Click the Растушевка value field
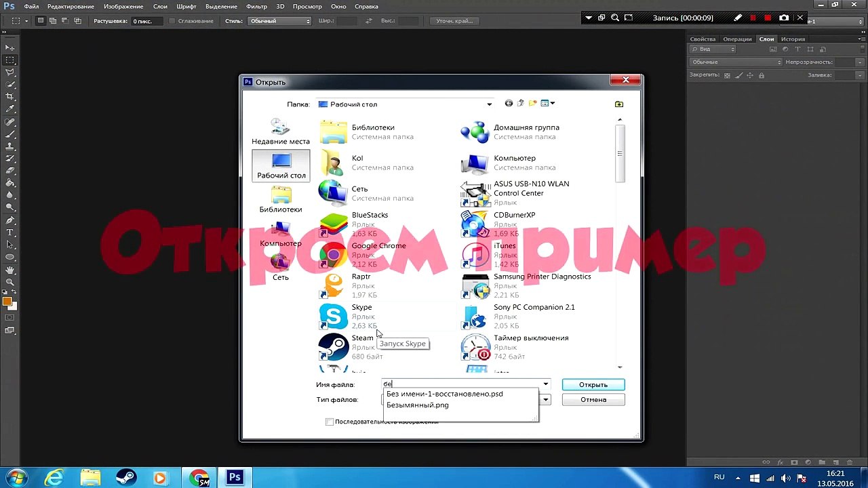The image size is (868, 488). pos(146,21)
